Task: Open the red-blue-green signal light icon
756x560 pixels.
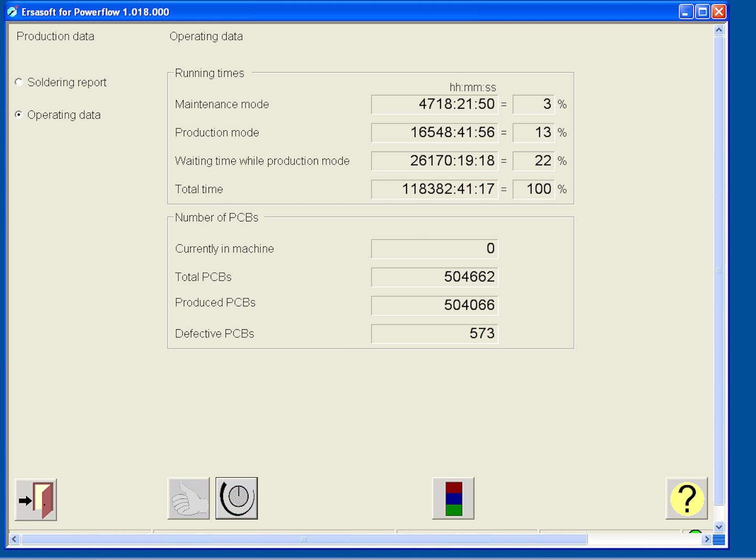Action: tap(453, 499)
